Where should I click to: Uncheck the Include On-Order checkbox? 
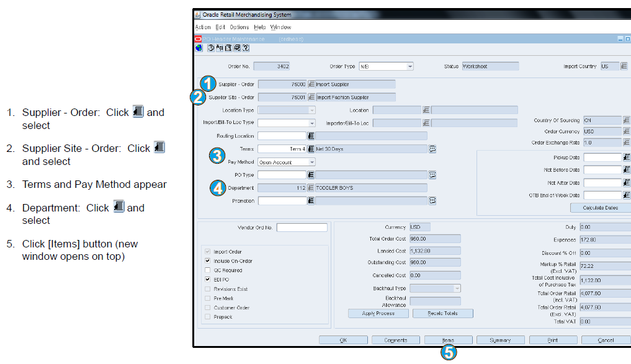click(207, 260)
